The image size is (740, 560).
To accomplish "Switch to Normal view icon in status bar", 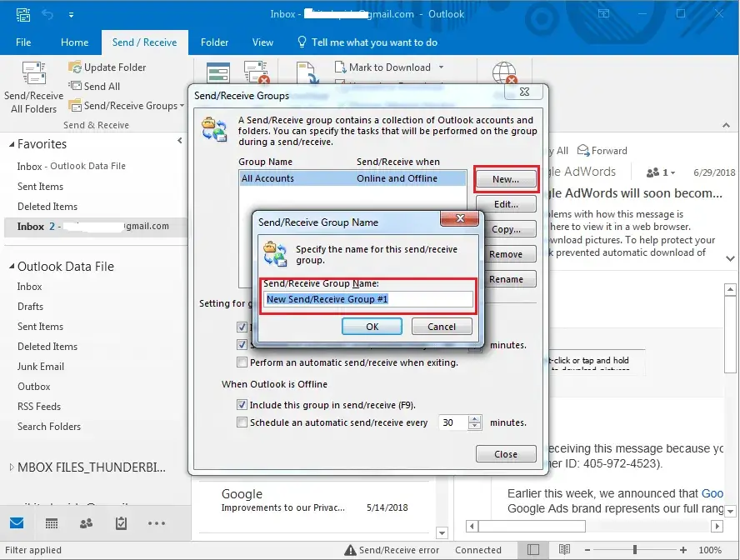I will pyautogui.click(x=533, y=550).
